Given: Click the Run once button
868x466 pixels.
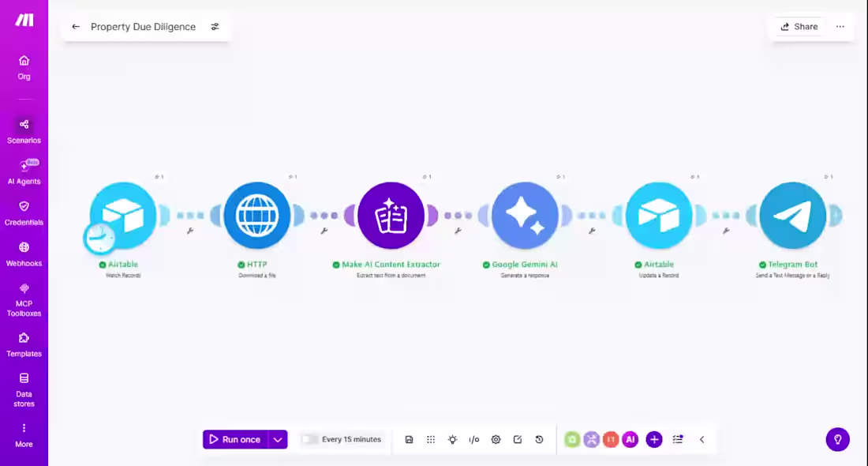Looking at the screenshot, I should 235,439.
